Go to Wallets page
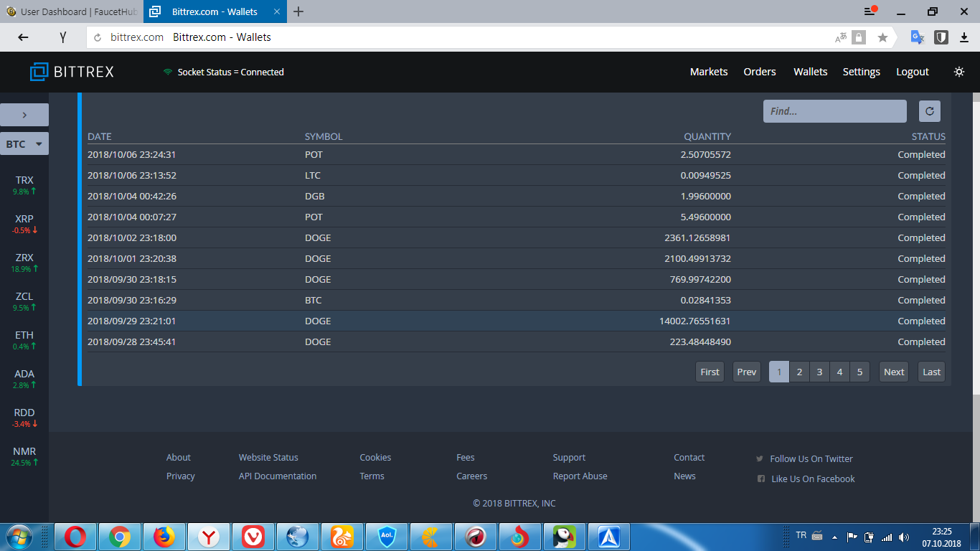The image size is (980, 551). (811, 72)
